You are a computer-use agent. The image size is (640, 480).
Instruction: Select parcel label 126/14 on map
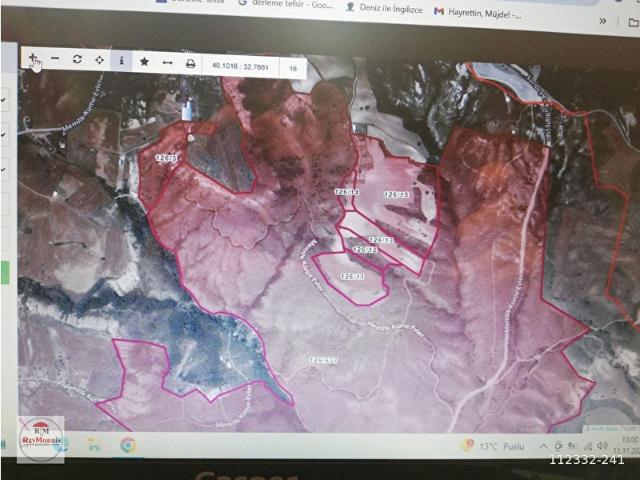tap(347, 191)
